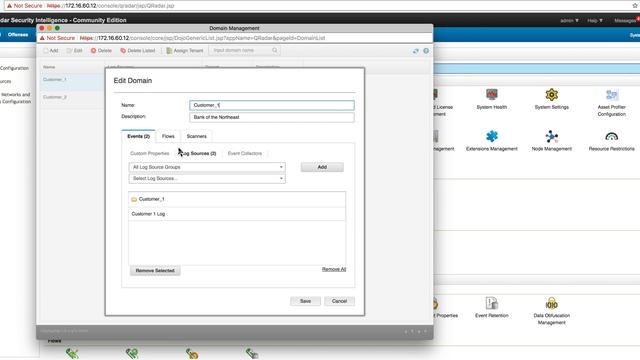Switch to the Flows tab
The image size is (640, 360).
click(x=168, y=136)
